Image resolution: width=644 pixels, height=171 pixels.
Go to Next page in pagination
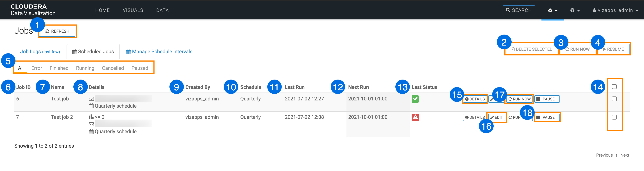[625, 155]
